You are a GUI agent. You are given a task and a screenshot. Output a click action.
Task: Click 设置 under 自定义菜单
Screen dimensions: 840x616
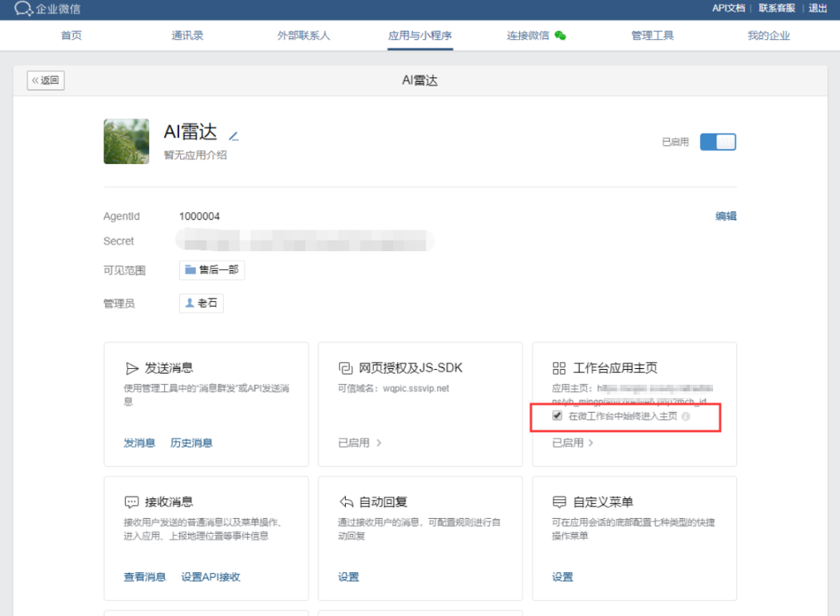(x=562, y=576)
